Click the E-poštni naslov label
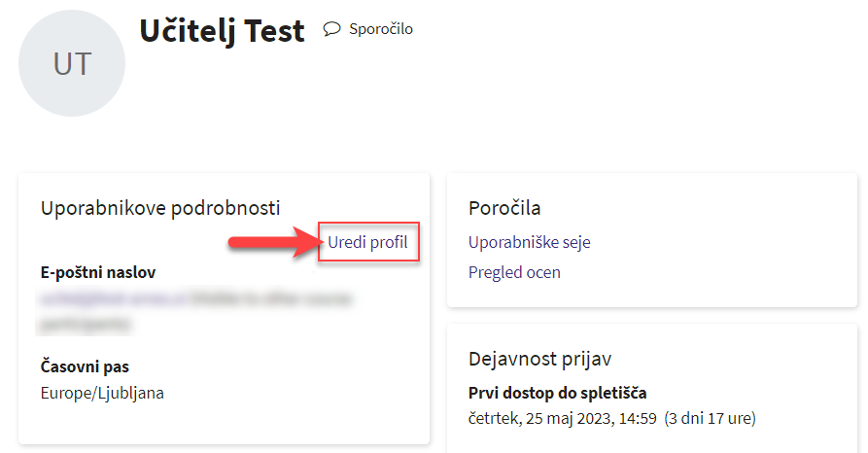This screenshot has height=453, width=868. (98, 273)
